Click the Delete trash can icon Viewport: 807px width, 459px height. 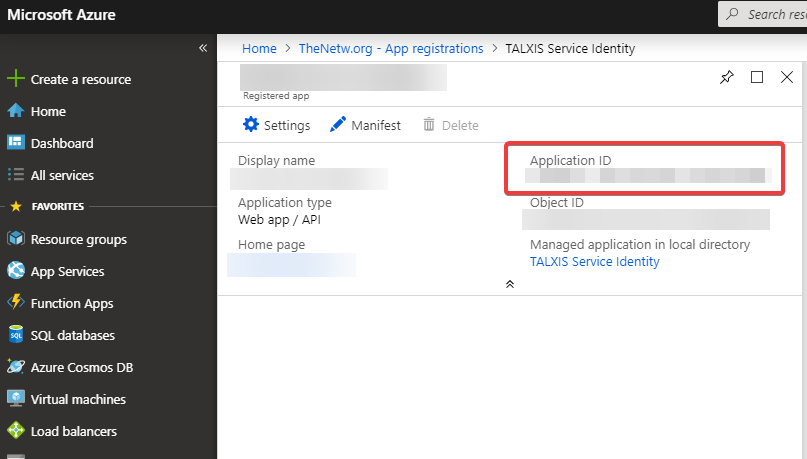[429, 125]
